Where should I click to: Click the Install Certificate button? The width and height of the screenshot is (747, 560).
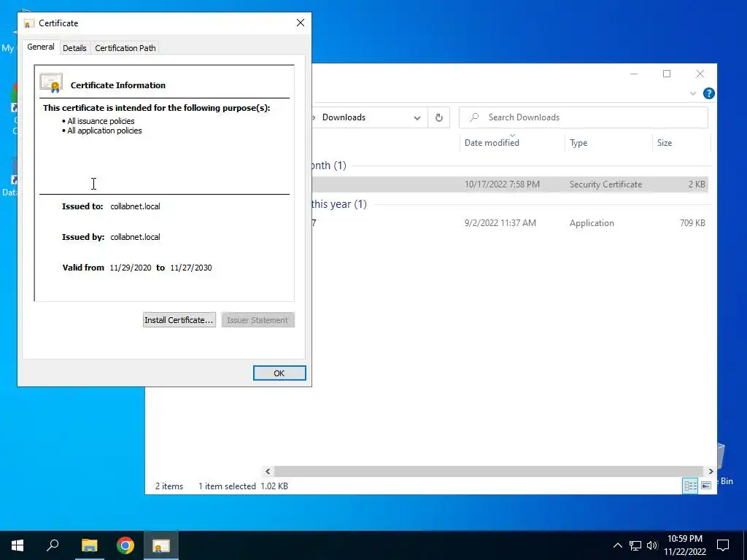coord(179,320)
